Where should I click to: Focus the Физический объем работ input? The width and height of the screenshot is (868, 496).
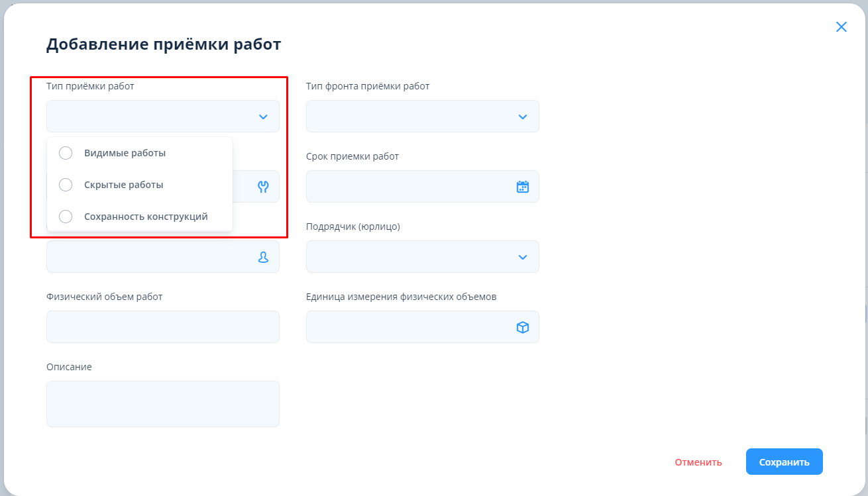click(x=162, y=327)
